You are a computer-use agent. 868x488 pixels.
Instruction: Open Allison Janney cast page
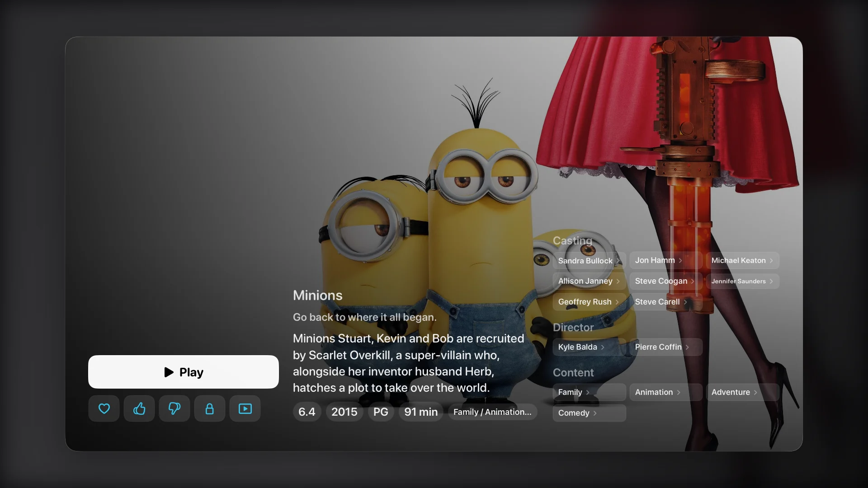[589, 281]
